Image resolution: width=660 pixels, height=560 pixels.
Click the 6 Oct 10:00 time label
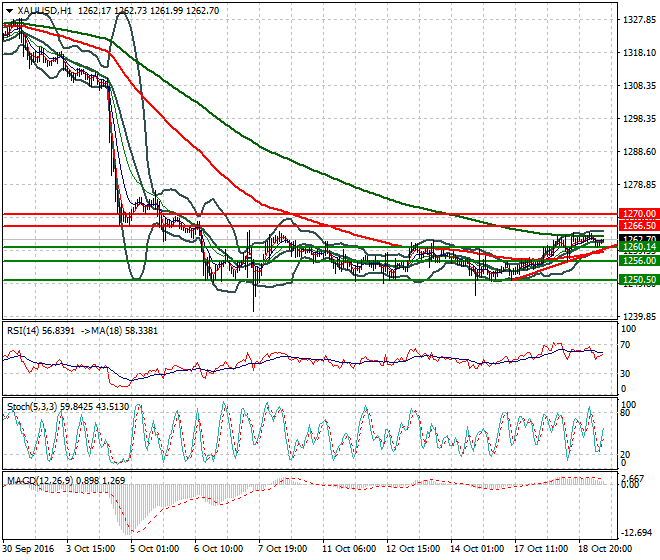[219, 549]
